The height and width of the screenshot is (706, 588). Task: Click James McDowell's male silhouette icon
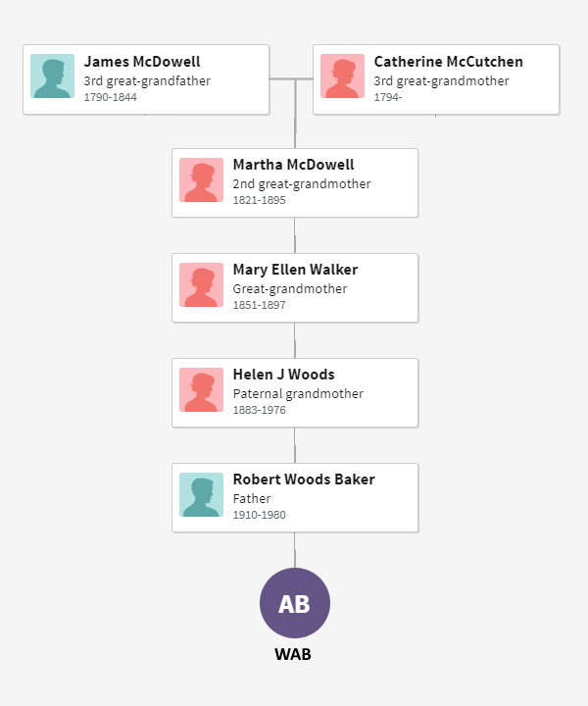[53, 76]
